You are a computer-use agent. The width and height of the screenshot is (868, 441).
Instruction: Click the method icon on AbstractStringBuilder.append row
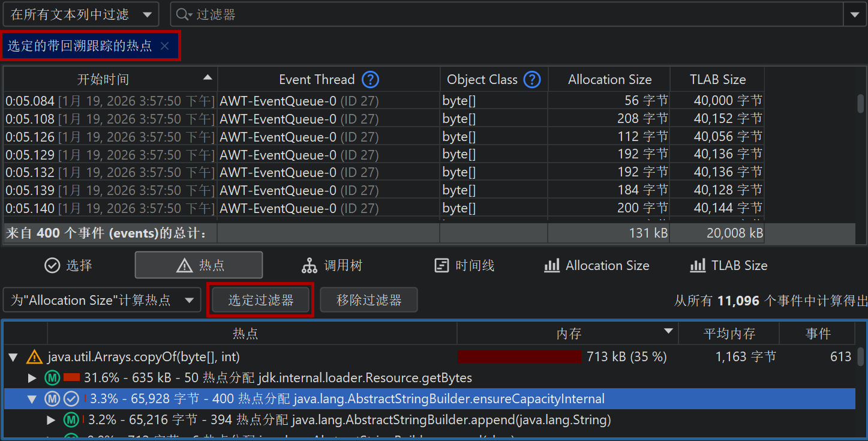pos(71,420)
